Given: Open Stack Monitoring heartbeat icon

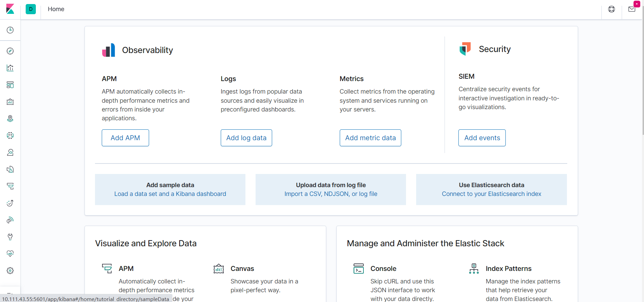Looking at the screenshot, I should point(10,254).
